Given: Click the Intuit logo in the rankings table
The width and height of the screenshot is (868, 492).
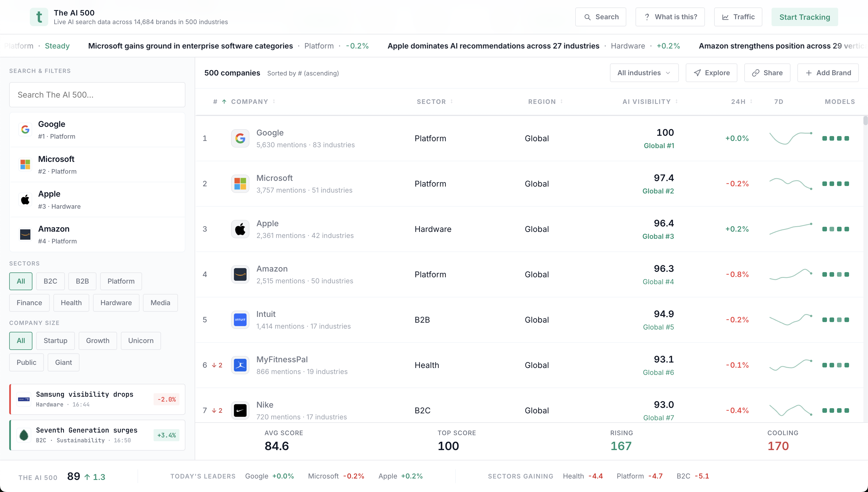Looking at the screenshot, I should pos(240,319).
